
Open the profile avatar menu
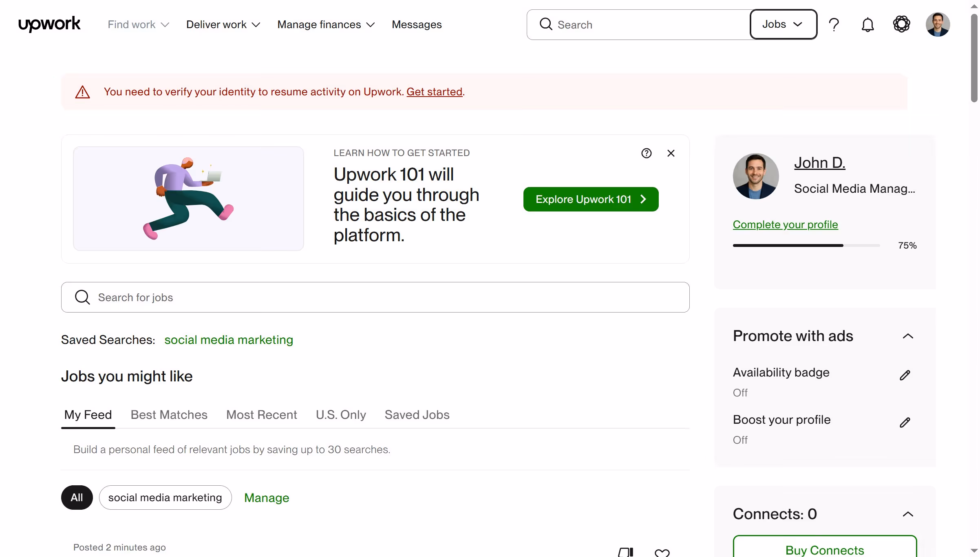937,24
